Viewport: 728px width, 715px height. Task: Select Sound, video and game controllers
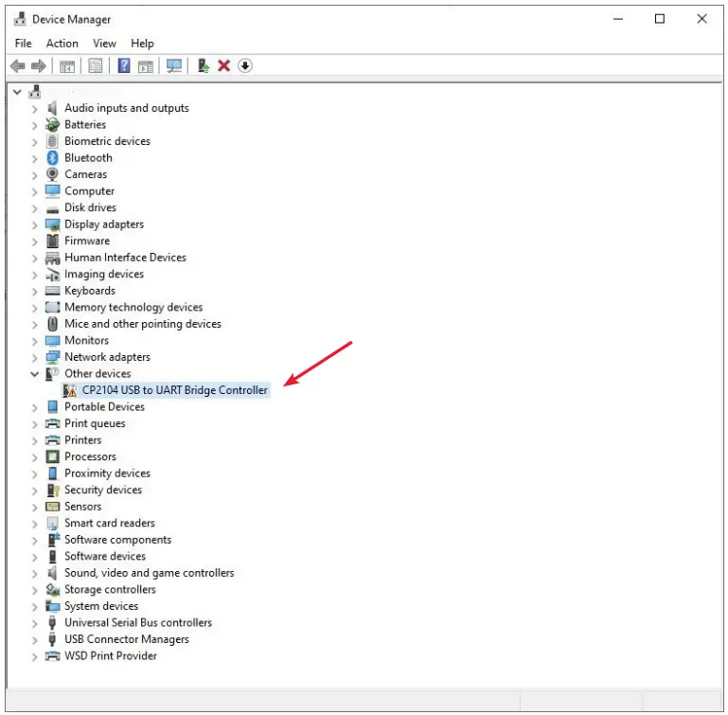point(149,573)
